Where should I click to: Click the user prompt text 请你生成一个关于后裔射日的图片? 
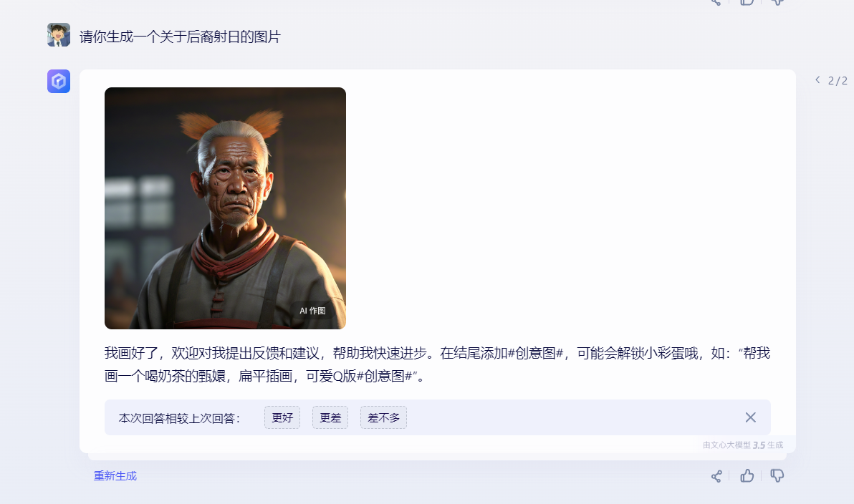180,37
